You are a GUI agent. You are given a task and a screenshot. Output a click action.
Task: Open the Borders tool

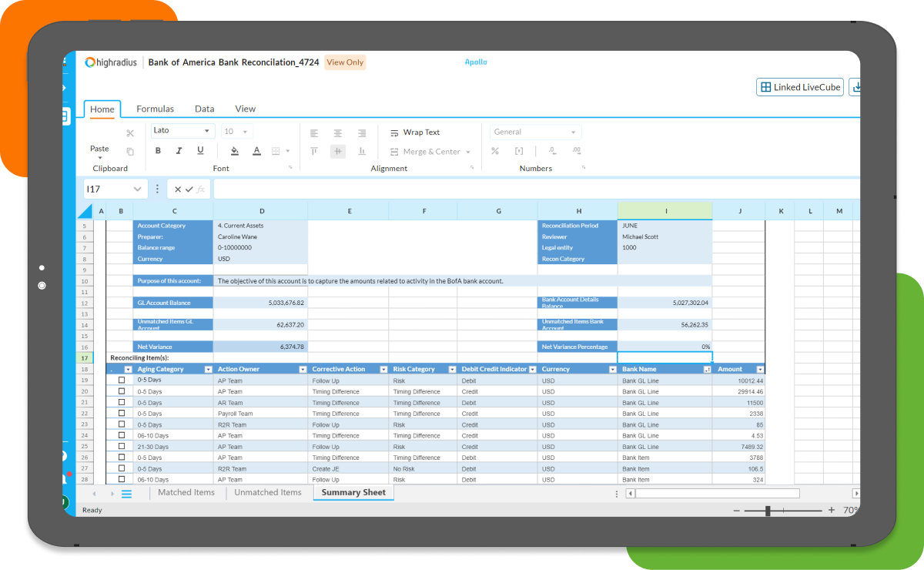coord(275,152)
